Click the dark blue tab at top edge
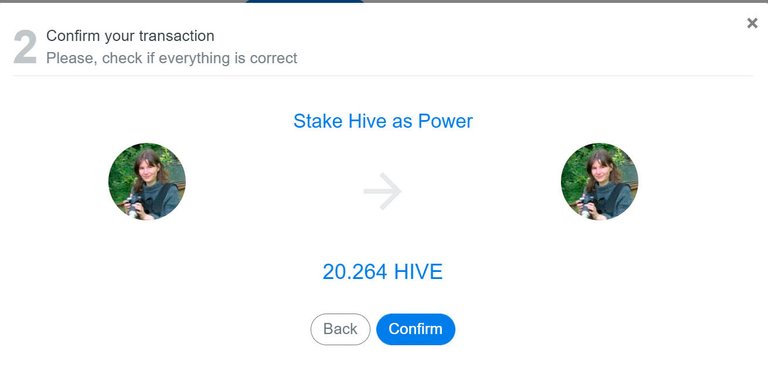768x365 pixels. (305, 1)
